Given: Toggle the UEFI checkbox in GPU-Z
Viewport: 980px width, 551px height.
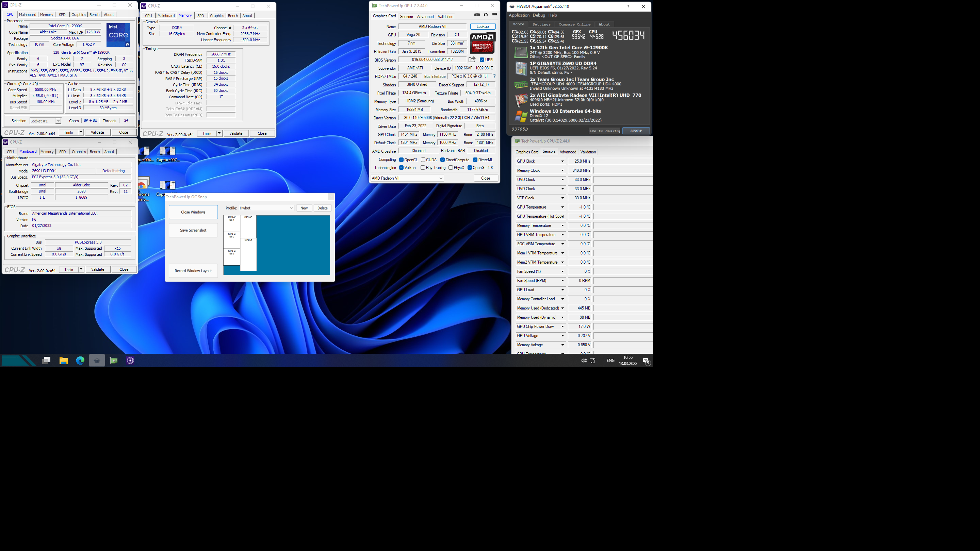Looking at the screenshot, I should coord(482,60).
